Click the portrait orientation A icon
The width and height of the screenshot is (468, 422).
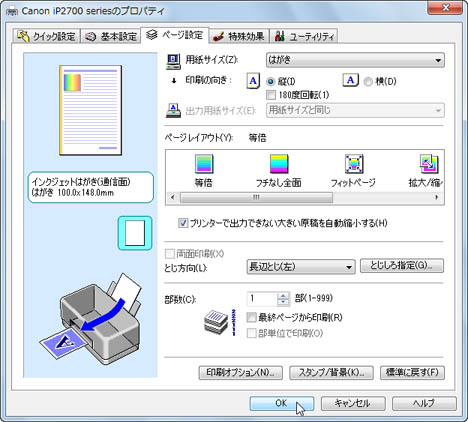click(x=253, y=81)
